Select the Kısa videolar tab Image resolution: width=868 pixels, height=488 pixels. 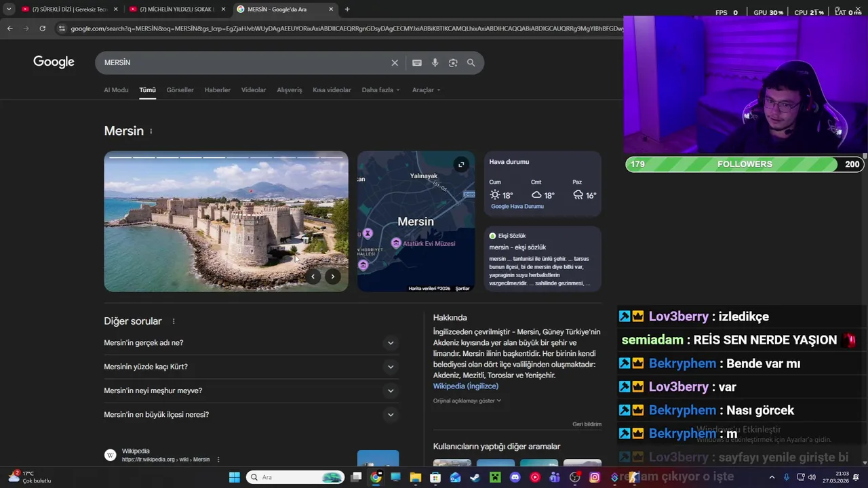tap(332, 90)
